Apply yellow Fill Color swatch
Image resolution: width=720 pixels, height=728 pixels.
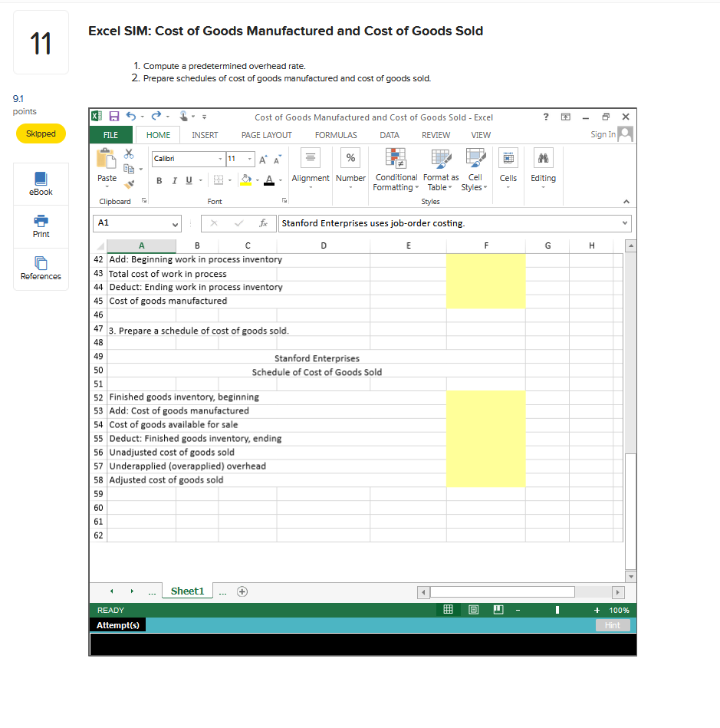(246, 180)
